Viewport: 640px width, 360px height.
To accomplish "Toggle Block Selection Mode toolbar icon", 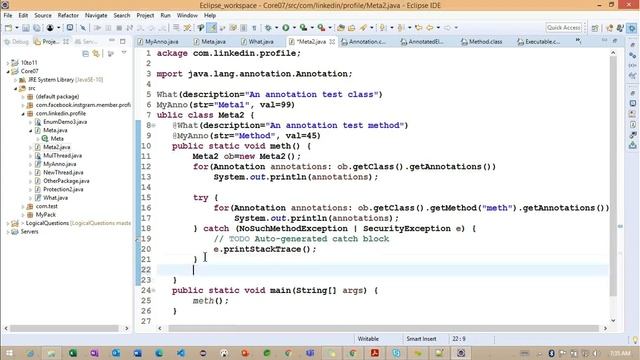I will (x=243, y=28).
